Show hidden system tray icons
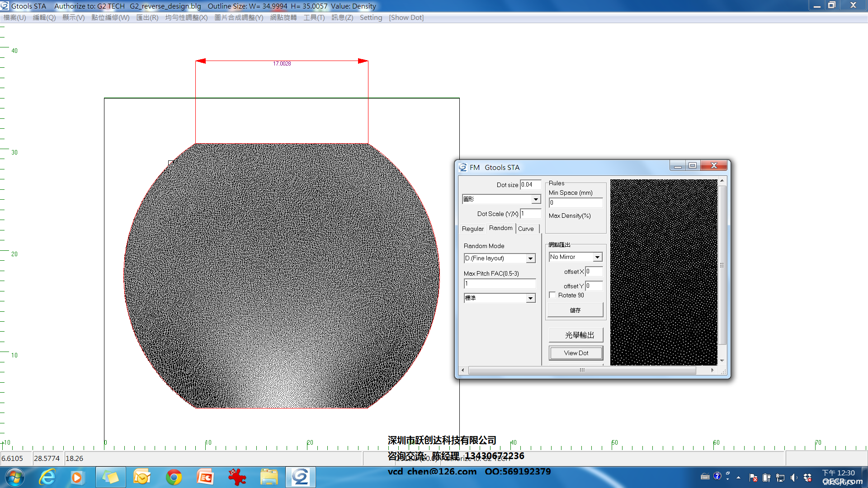Screen dimensions: 868x488 click(738, 477)
